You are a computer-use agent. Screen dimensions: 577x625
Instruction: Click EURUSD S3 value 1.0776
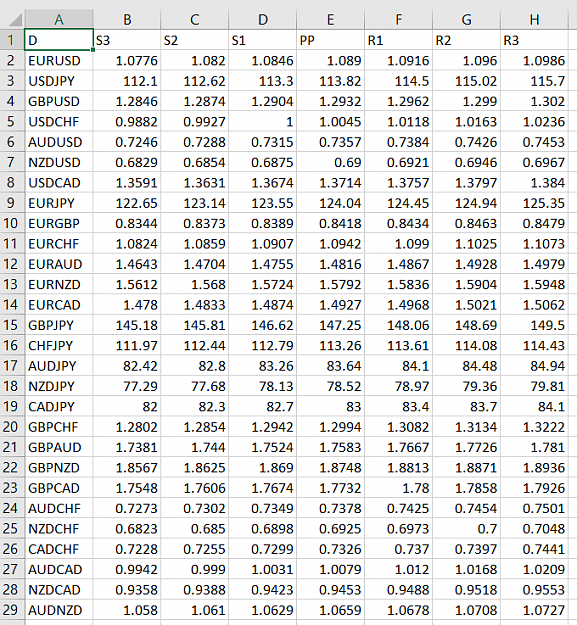pyautogui.click(x=127, y=60)
